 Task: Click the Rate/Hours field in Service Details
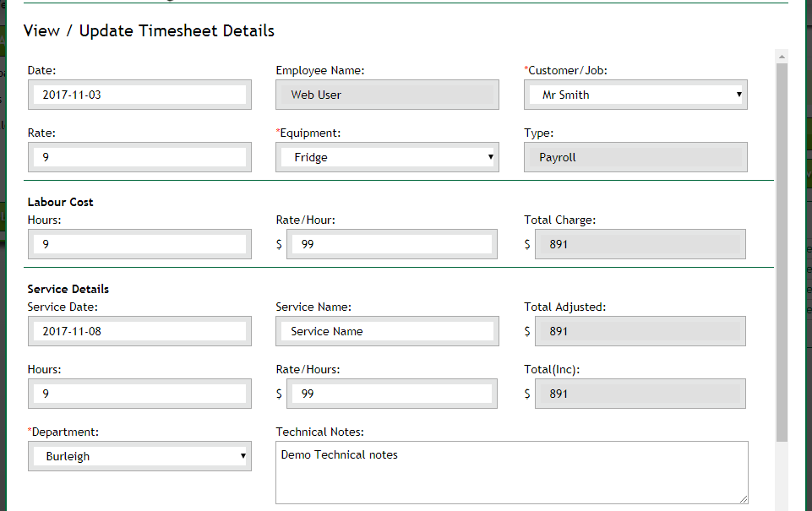391,394
